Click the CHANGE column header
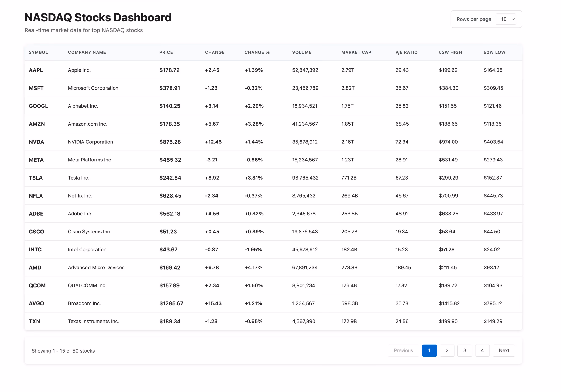This screenshot has height=392, width=561. (x=215, y=52)
